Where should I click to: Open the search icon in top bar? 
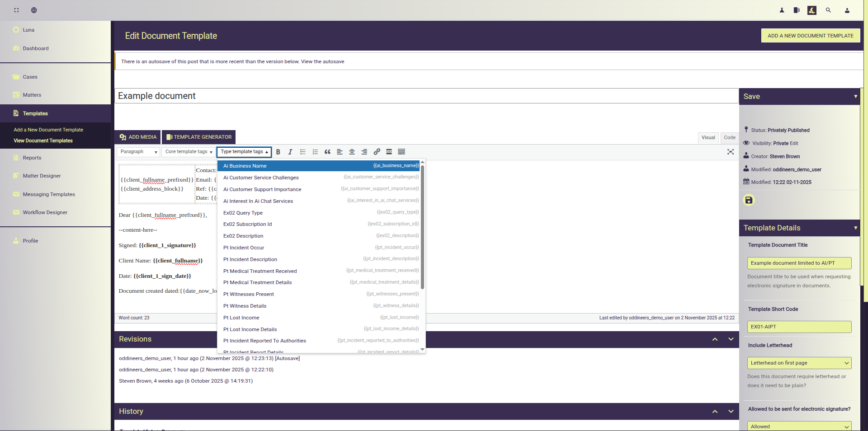click(x=828, y=10)
